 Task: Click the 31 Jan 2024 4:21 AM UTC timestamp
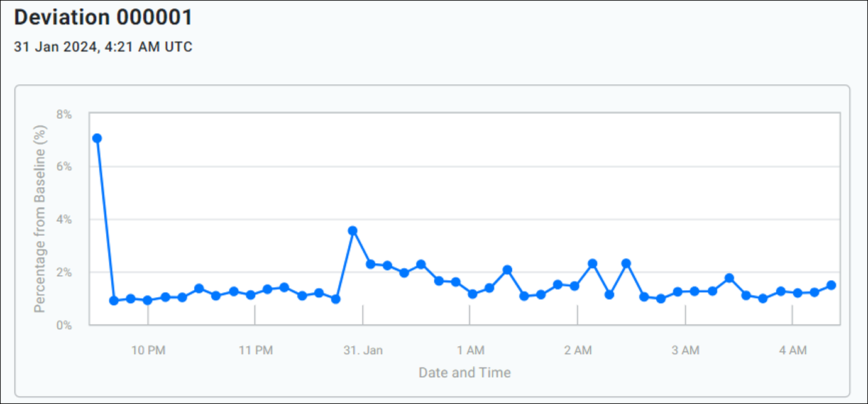click(x=103, y=46)
